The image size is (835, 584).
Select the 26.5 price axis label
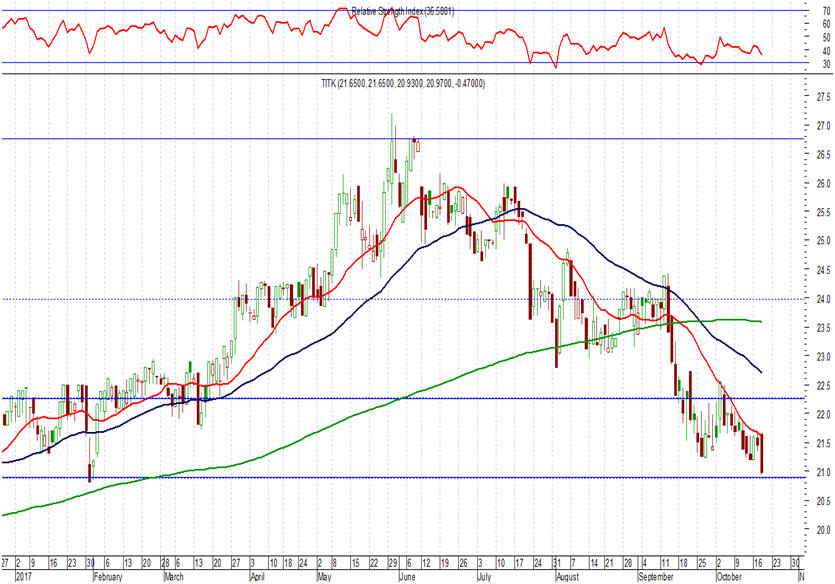823,154
